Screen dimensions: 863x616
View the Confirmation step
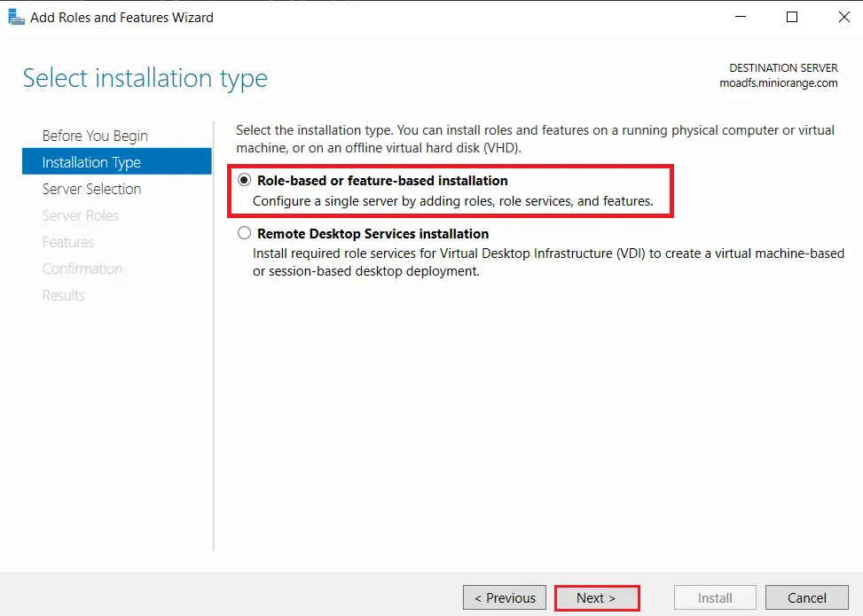[x=82, y=269]
